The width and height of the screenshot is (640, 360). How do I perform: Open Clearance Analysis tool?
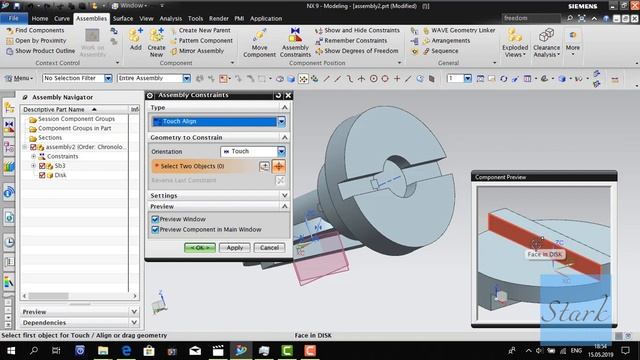click(x=546, y=43)
